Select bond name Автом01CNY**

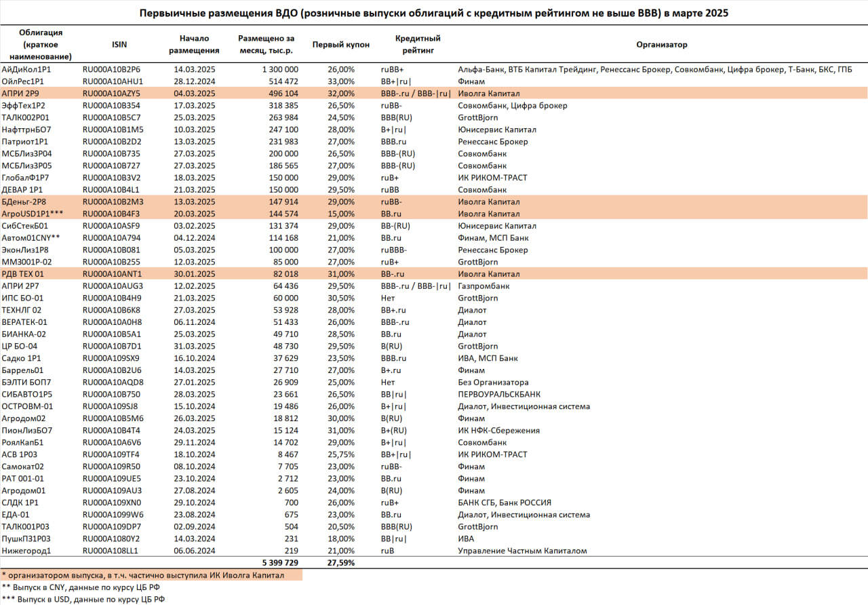31,238
